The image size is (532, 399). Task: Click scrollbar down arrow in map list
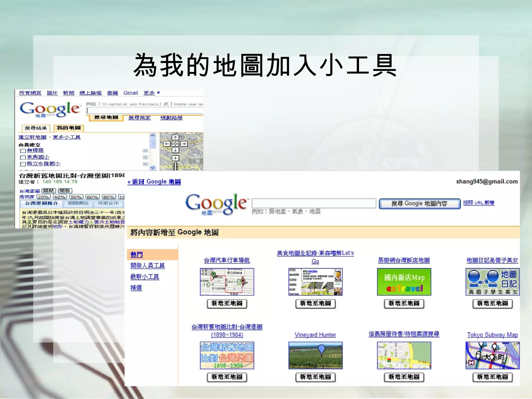[153, 168]
